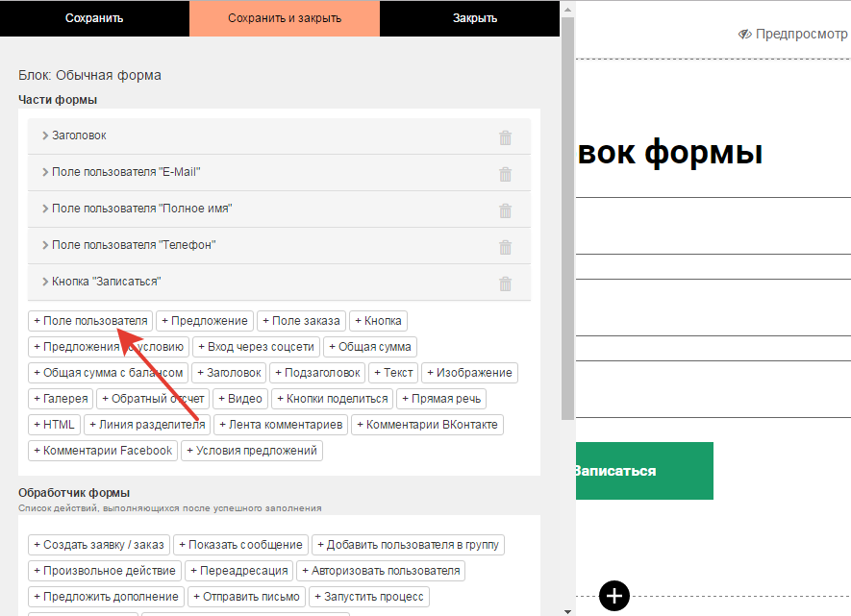Viewport: 851px width, 616px height.
Task: Add Произвольное действие handler
Action: 105,571
